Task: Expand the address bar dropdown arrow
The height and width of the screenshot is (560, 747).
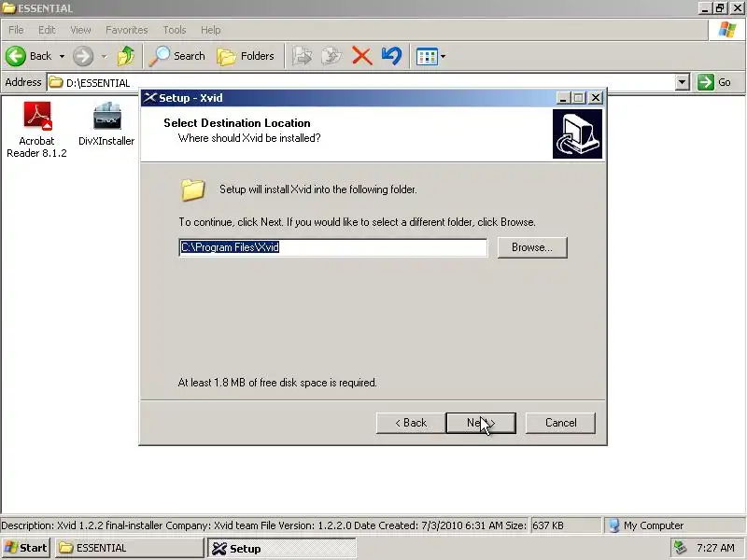Action: pyautogui.click(x=683, y=82)
